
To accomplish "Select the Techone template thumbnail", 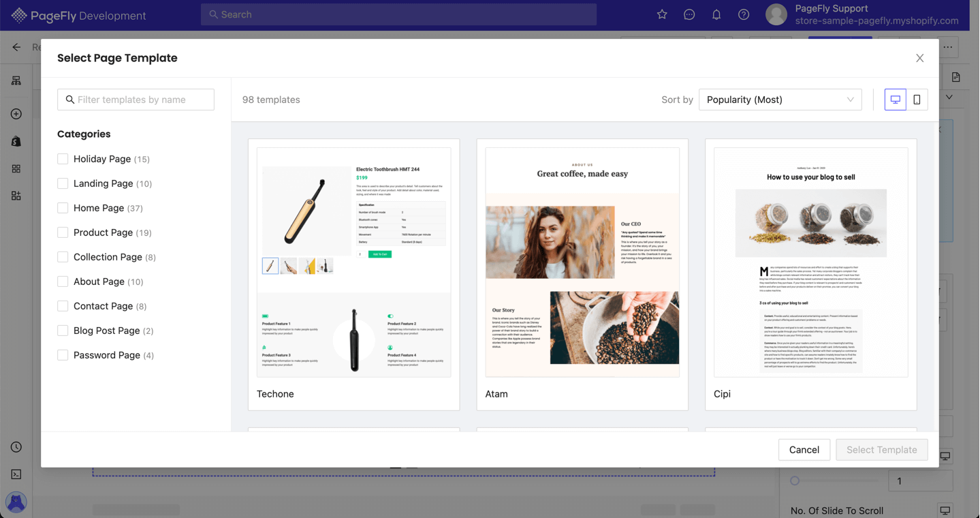I will click(x=354, y=262).
